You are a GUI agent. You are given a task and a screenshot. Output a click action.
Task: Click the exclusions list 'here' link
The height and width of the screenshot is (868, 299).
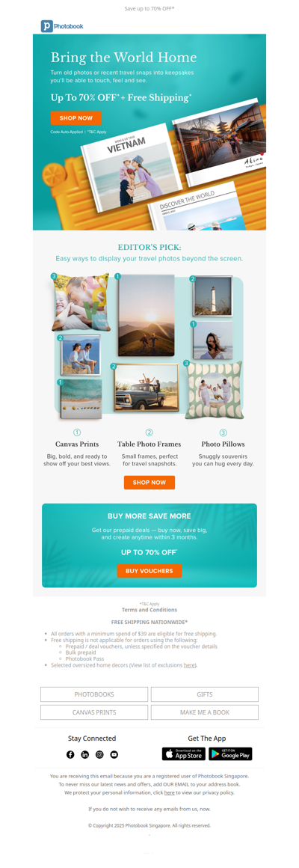click(190, 664)
